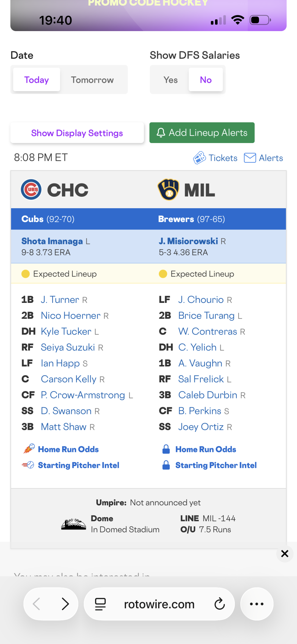Expand Show Display Settings

click(x=77, y=133)
